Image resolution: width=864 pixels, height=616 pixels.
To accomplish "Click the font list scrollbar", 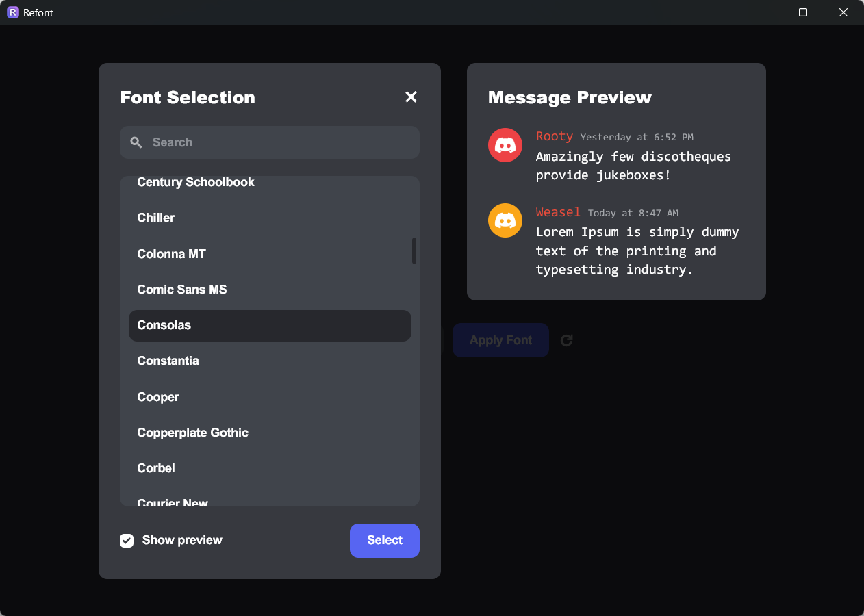I will click(x=414, y=251).
